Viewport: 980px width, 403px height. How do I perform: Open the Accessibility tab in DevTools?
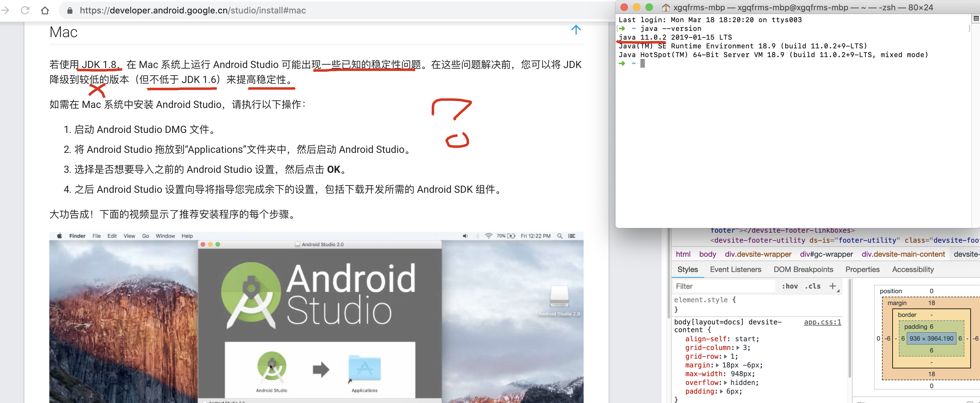(x=913, y=269)
